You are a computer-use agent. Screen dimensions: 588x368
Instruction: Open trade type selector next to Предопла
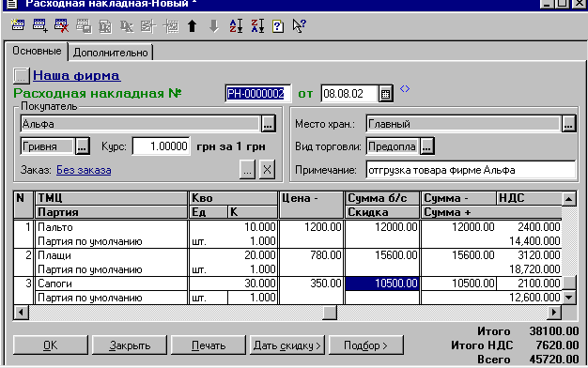[426, 146]
